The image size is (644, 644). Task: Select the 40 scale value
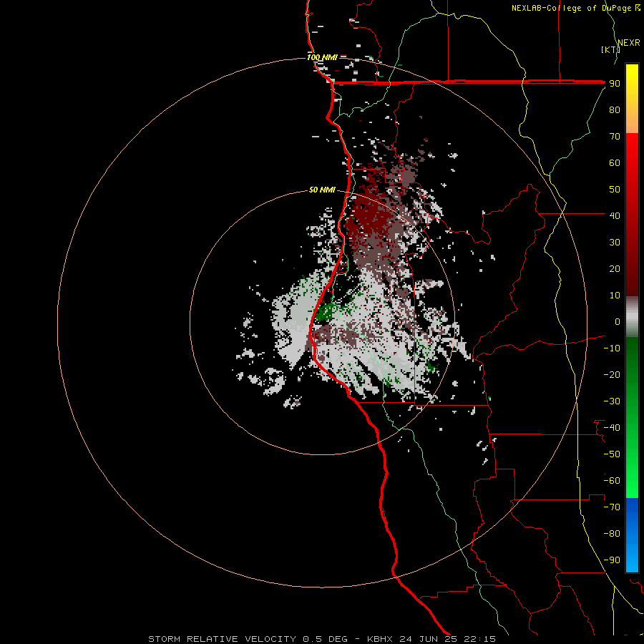(615, 215)
